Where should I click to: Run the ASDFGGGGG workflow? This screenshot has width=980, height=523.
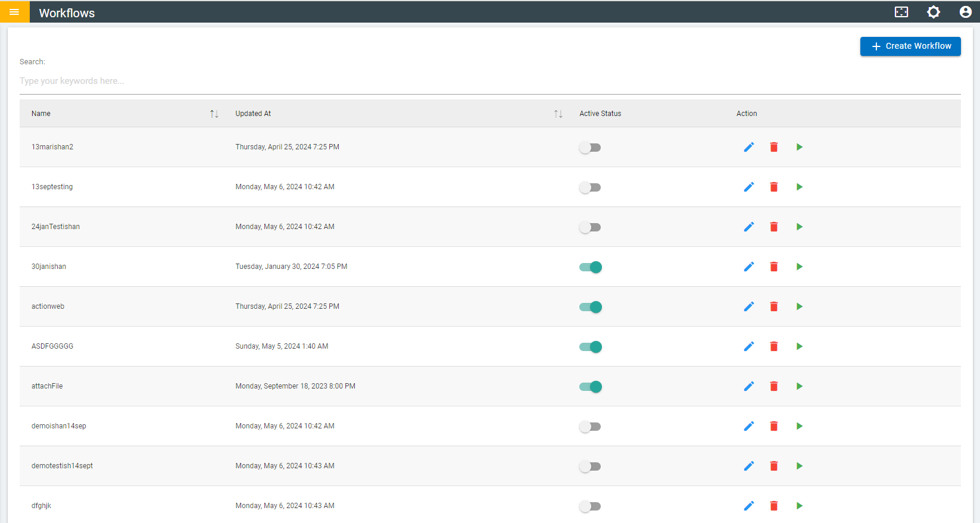click(800, 346)
